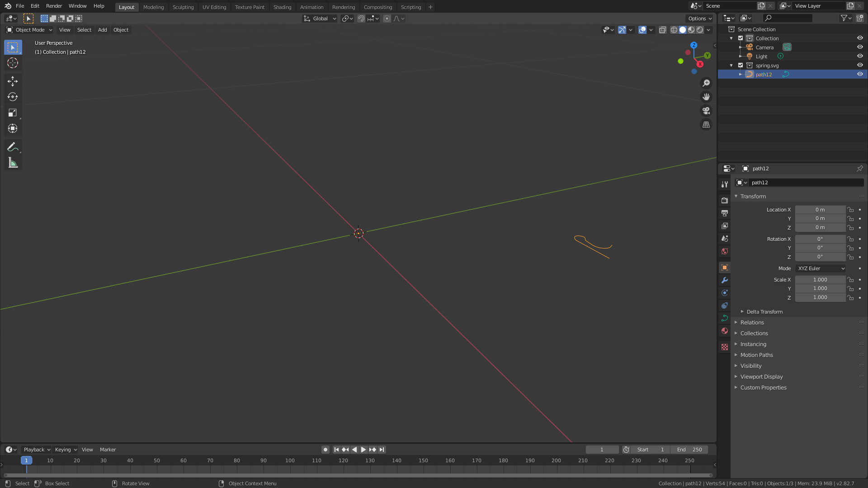The height and width of the screenshot is (488, 868).
Task: Select the Select Box tool
Action: coord(13,47)
